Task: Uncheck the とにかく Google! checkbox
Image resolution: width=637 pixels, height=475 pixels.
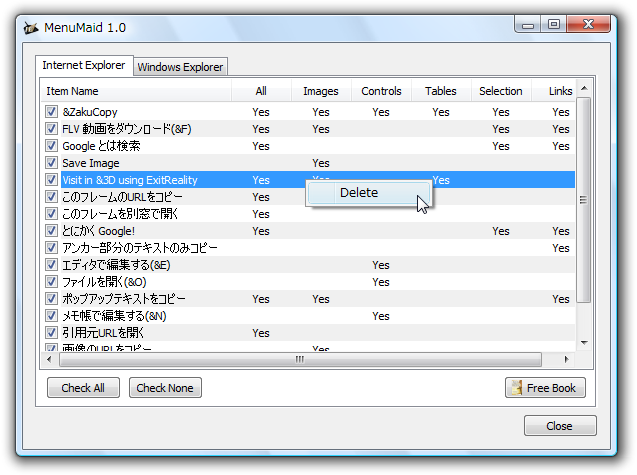Action: pos(51,231)
